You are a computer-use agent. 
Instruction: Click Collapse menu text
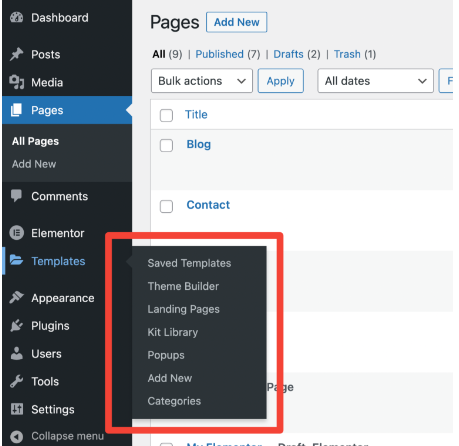click(x=67, y=436)
